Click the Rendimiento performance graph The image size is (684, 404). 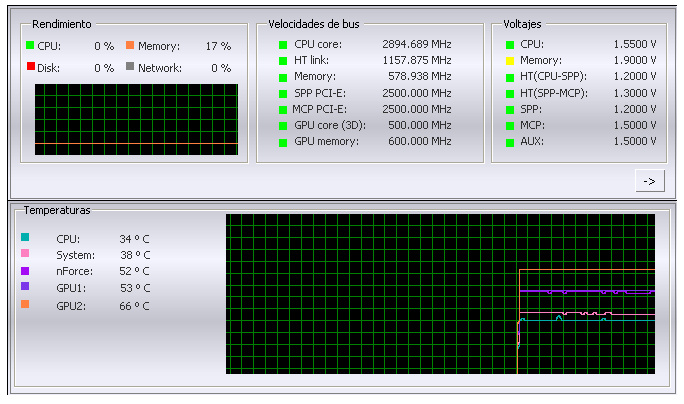coord(136,119)
